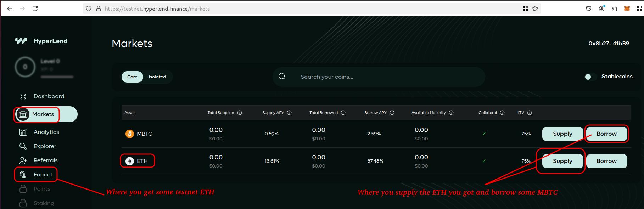This screenshot has height=209, width=644.
Task: Click the info icon next to Borrow APY
Action: 392,113
